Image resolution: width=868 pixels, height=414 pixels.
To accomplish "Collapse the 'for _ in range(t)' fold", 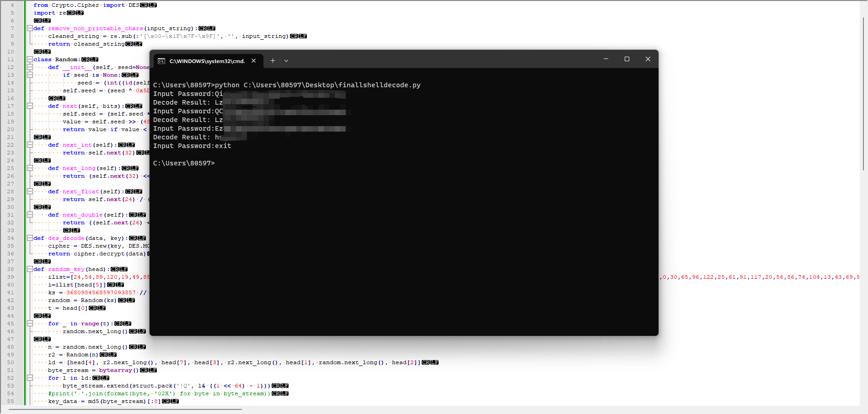I will [29, 324].
